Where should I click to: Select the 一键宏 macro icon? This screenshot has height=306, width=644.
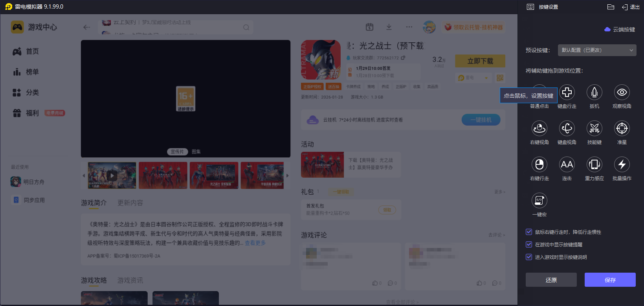[539, 201]
